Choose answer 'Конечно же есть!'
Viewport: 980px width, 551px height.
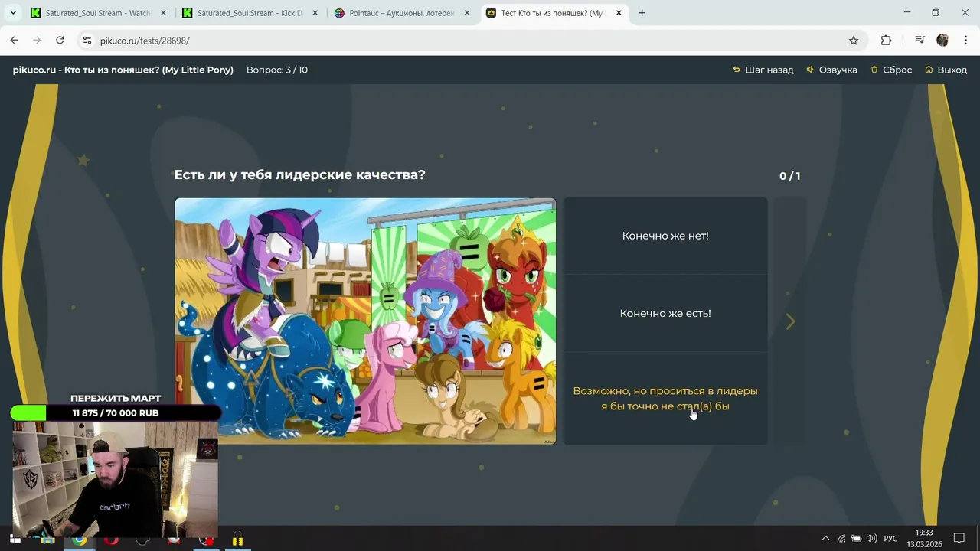(665, 313)
